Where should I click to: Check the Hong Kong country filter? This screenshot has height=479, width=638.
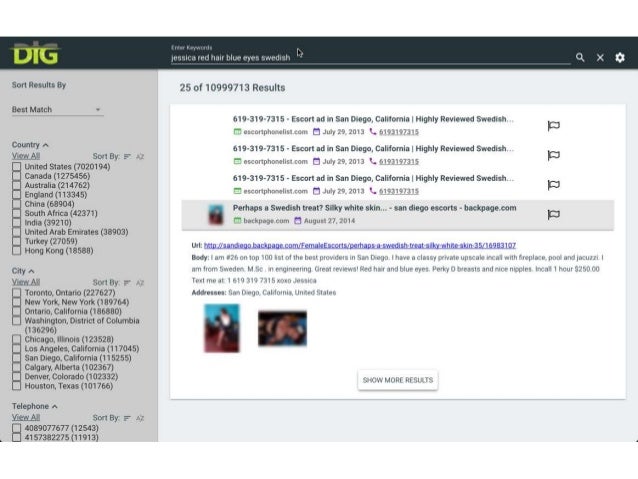16,251
